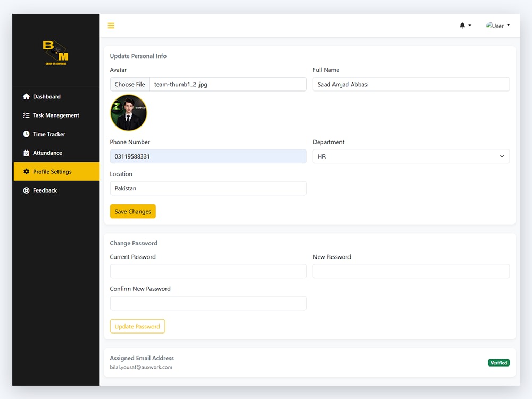Select Profile Settings menu item
Image resolution: width=532 pixels, height=399 pixels.
(x=56, y=172)
